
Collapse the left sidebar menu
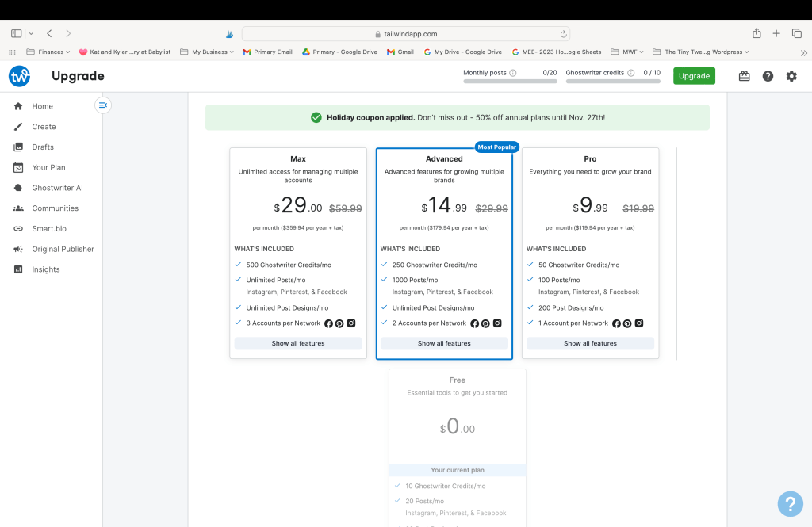[x=102, y=105]
